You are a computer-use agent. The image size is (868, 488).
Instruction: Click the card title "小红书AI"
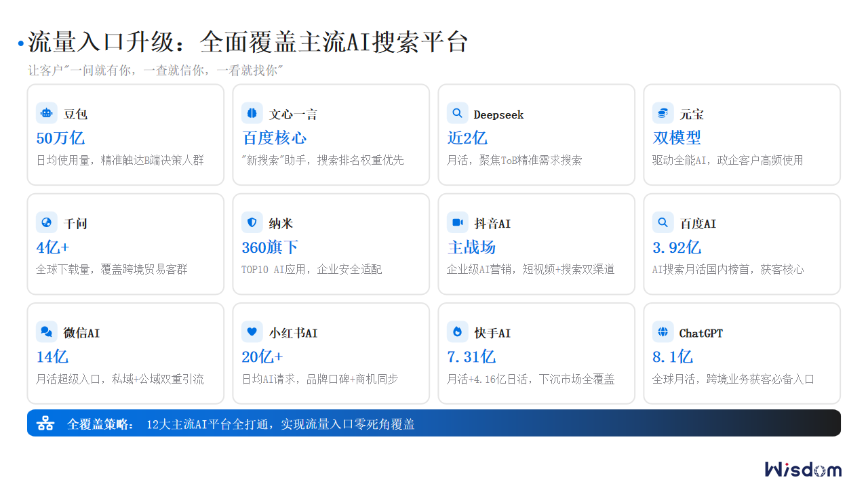(294, 333)
